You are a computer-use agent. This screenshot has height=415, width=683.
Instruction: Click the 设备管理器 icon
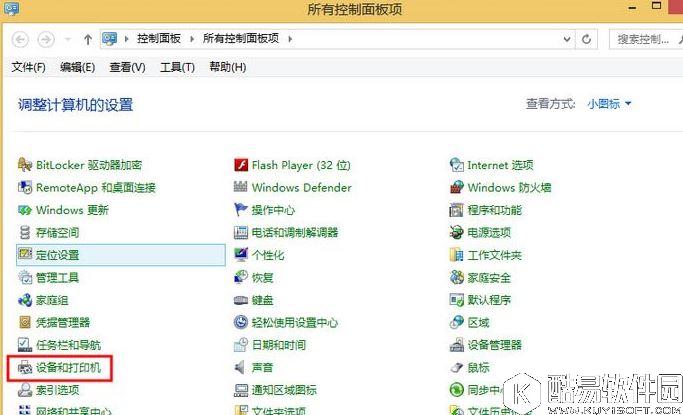(456, 345)
